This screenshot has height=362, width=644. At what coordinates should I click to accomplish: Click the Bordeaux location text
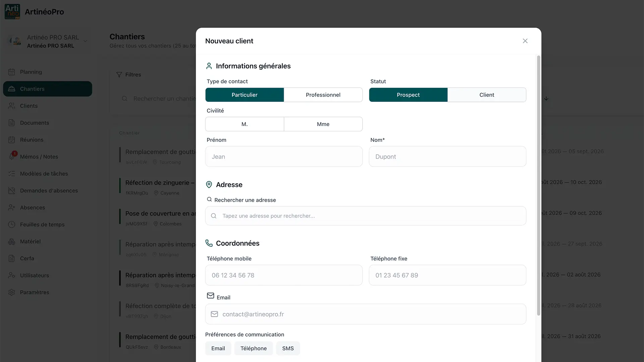click(x=171, y=347)
